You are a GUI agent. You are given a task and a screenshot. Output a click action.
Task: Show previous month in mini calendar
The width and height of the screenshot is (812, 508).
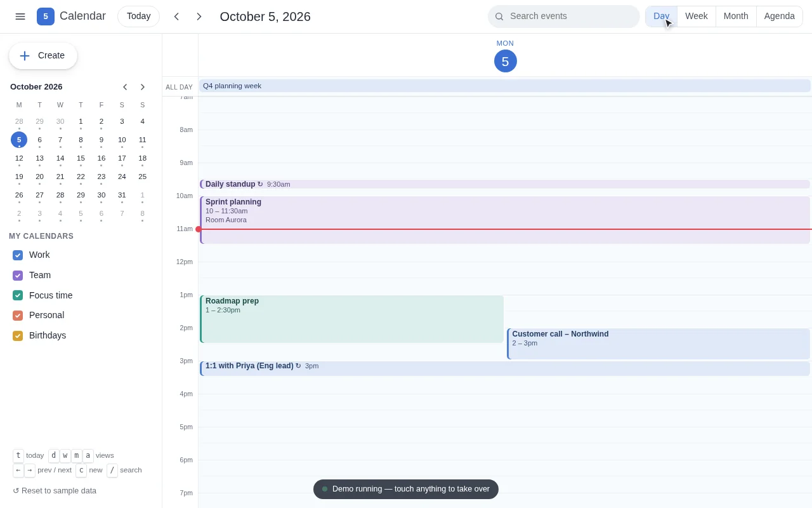(x=125, y=87)
